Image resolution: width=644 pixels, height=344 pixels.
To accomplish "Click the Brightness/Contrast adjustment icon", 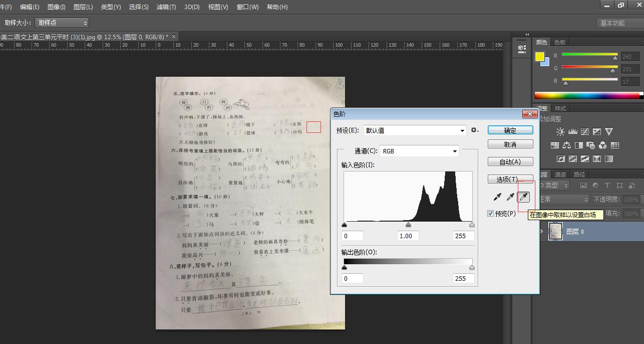I will click(x=561, y=132).
